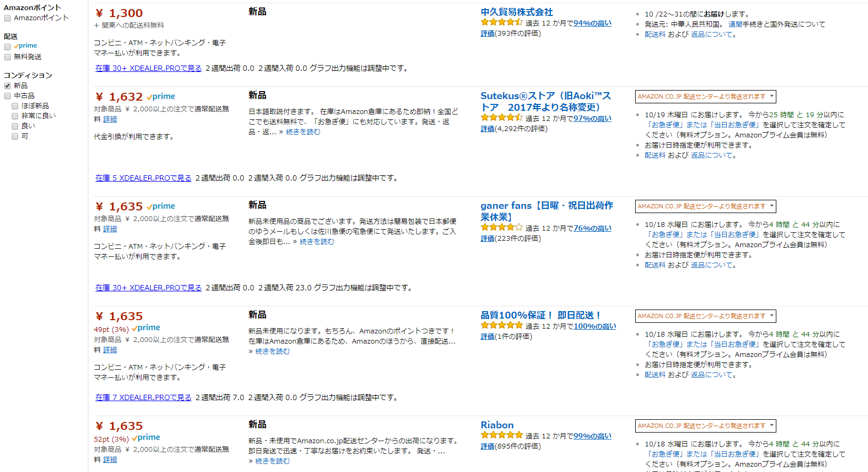Click the star rating for 中久貿易株式会社

(x=501, y=22)
